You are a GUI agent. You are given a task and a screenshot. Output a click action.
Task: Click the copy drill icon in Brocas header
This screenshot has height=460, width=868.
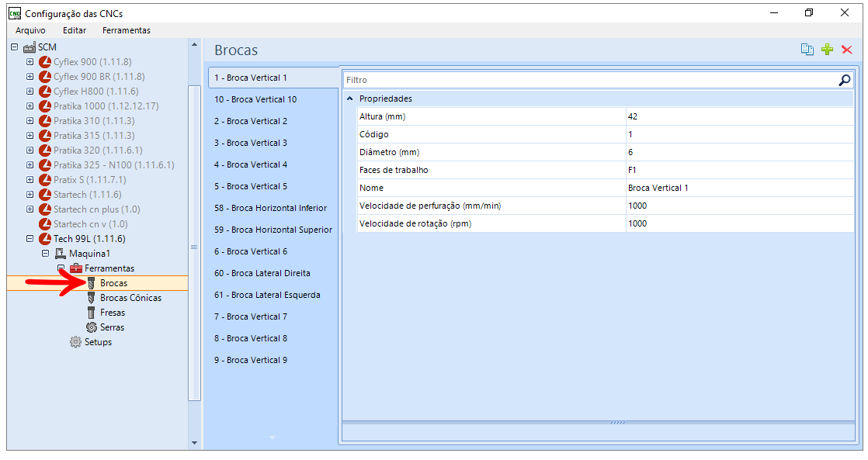pos(807,50)
